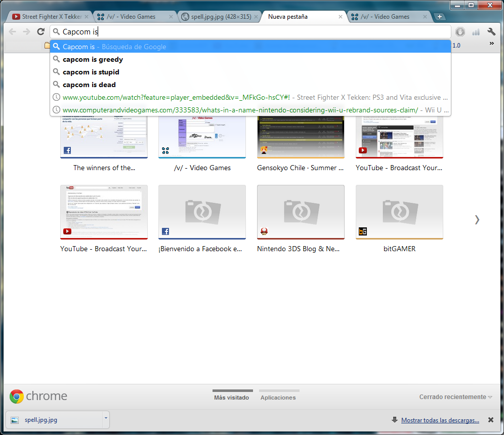Click in the address bar text field
This screenshot has height=435, width=504.
coord(250,31)
